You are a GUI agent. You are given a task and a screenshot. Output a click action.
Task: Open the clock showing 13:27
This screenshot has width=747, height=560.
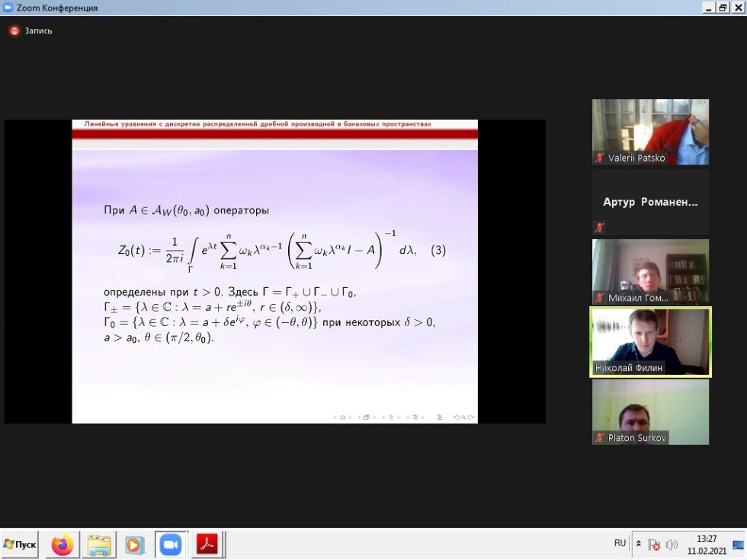click(x=706, y=544)
